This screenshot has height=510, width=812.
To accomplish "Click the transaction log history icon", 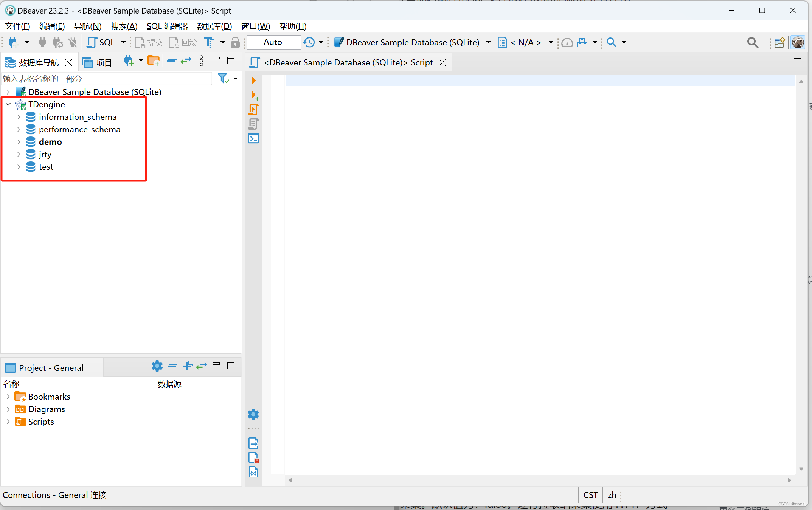I will point(309,42).
